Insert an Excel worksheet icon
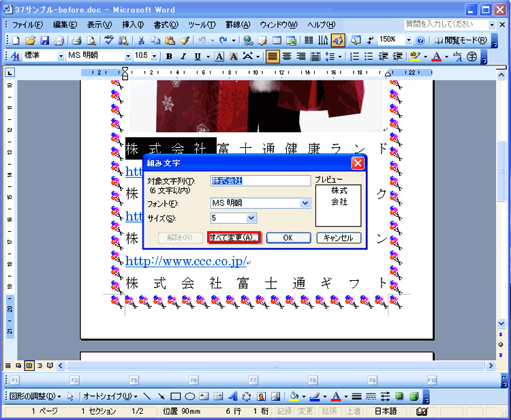Image resolution: width=511 pixels, height=420 pixels. point(291,40)
